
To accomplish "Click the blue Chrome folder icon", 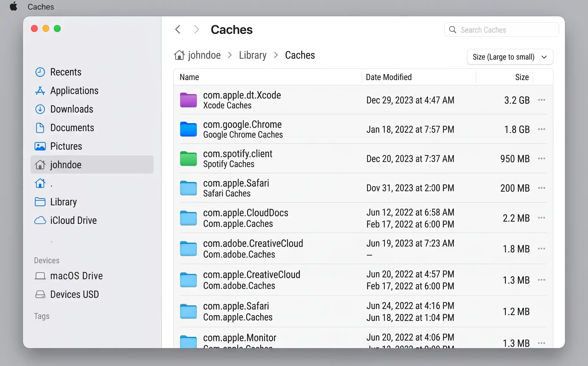I will [x=188, y=129].
